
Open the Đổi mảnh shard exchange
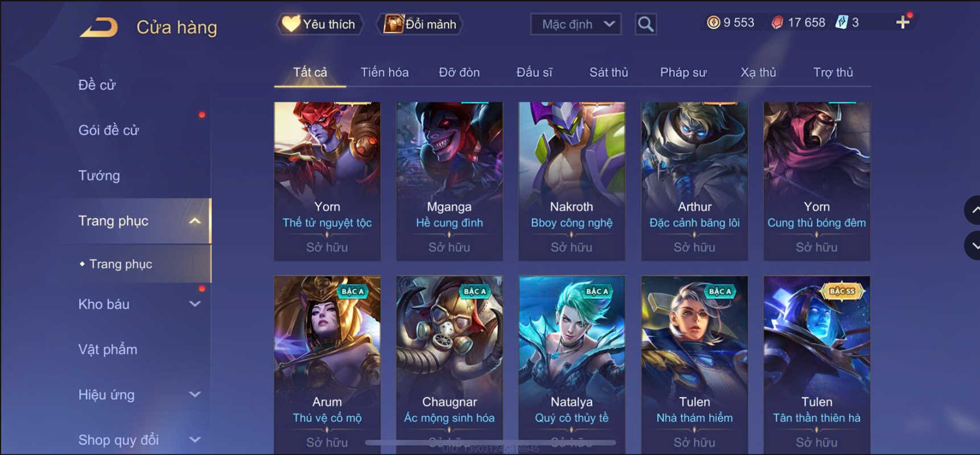tap(420, 24)
